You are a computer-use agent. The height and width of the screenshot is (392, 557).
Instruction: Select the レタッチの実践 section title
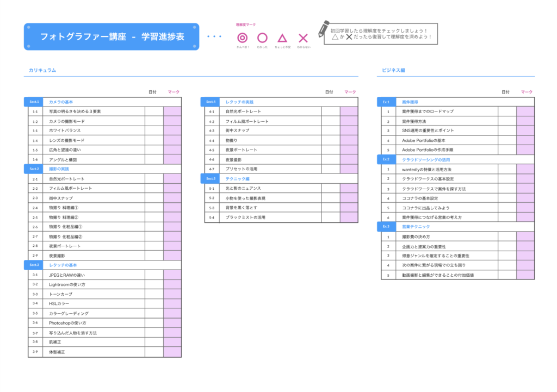click(239, 102)
